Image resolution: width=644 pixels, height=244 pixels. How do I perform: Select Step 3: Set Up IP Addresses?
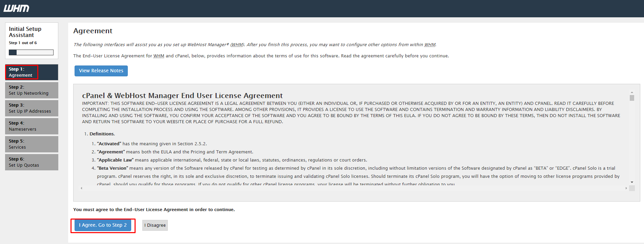pos(32,108)
